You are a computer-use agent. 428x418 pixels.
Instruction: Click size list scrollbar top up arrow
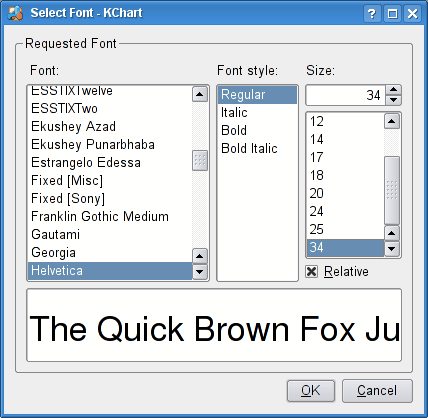392,121
